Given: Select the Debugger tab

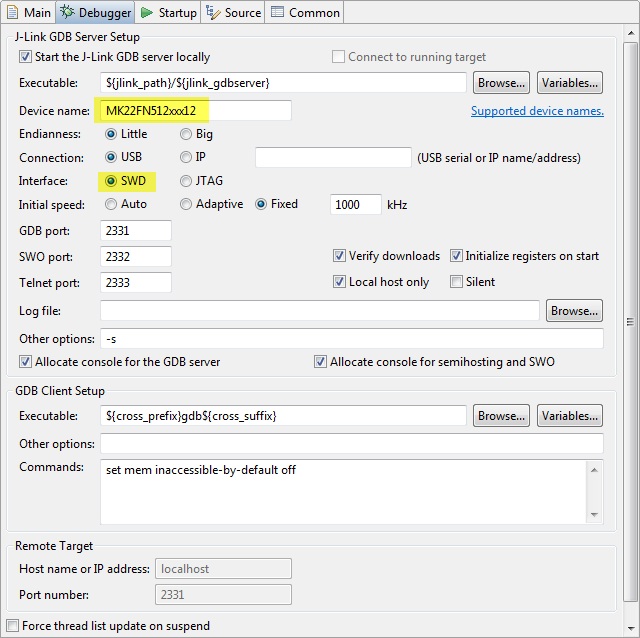Looking at the screenshot, I should 96,12.
